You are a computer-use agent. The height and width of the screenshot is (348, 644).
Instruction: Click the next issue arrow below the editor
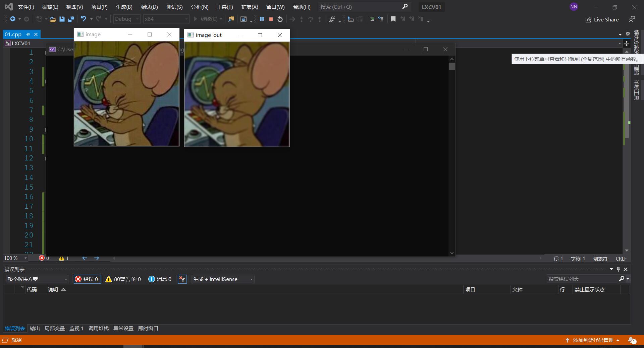[x=97, y=258]
